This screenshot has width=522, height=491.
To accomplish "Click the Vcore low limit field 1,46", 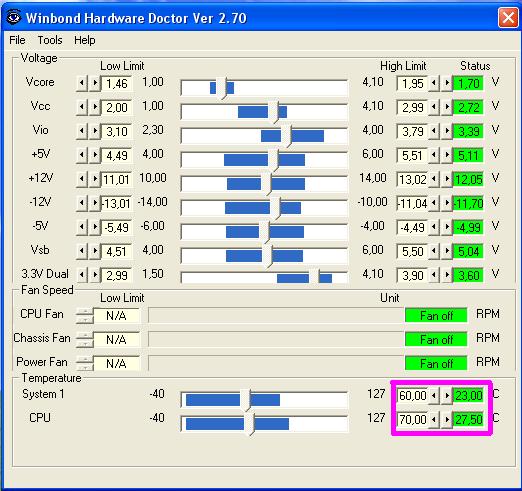I will point(117,83).
